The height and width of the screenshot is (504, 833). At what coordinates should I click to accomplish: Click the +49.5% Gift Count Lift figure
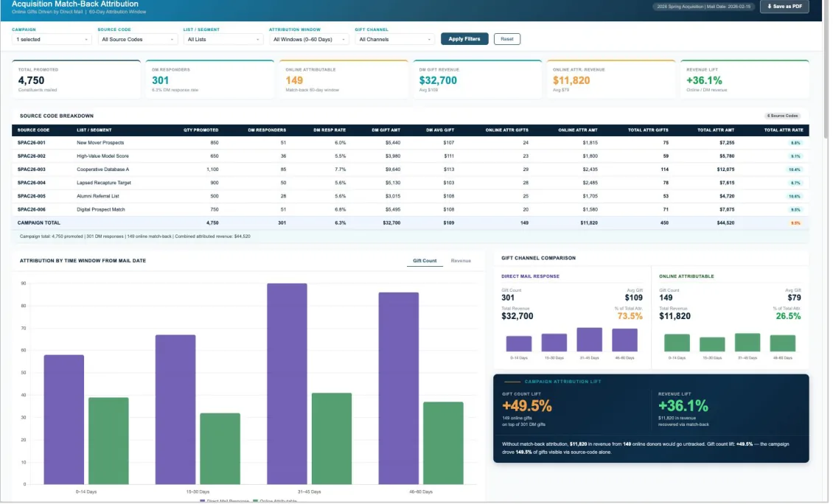527,406
